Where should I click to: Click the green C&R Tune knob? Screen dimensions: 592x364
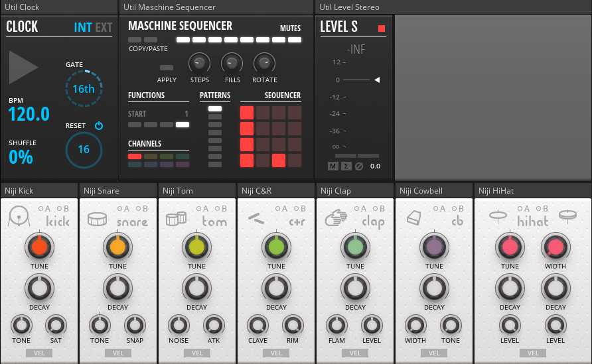(x=276, y=247)
